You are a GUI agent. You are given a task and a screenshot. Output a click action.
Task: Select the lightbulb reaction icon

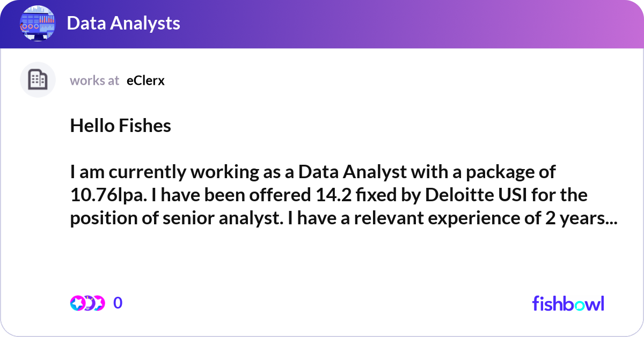[89, 303]
